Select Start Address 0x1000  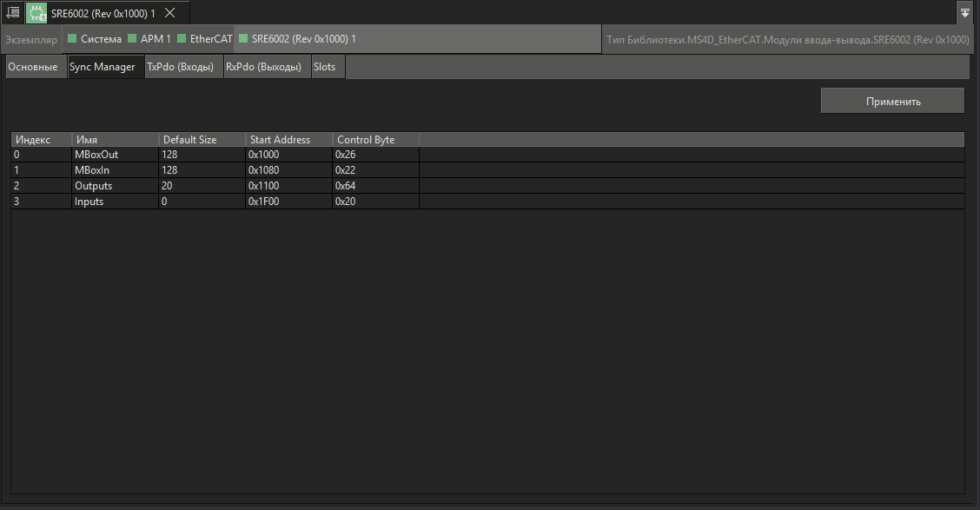(x=288, y=155)
